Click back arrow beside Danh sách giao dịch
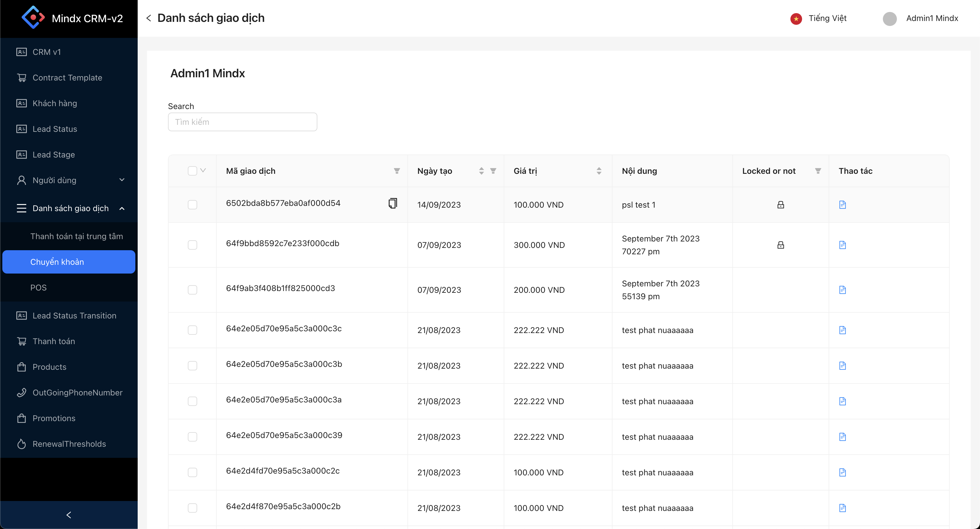980x529 pixels. [x=149, y=18]
